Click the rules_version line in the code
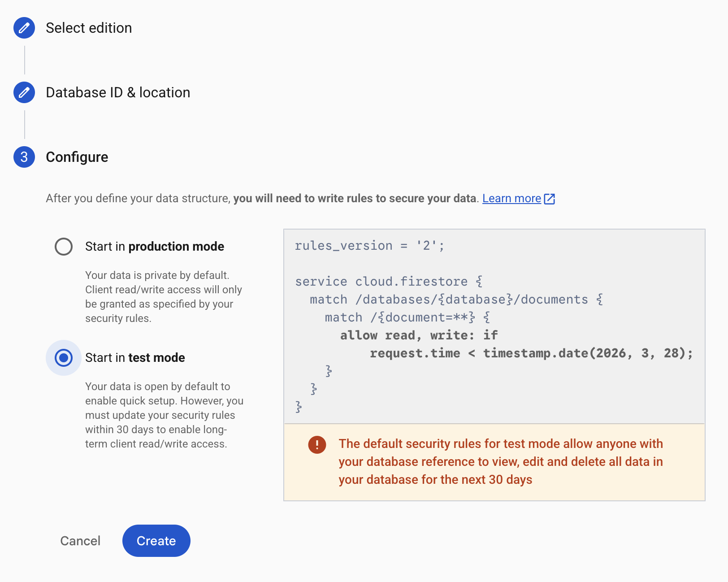 [369, 246]
